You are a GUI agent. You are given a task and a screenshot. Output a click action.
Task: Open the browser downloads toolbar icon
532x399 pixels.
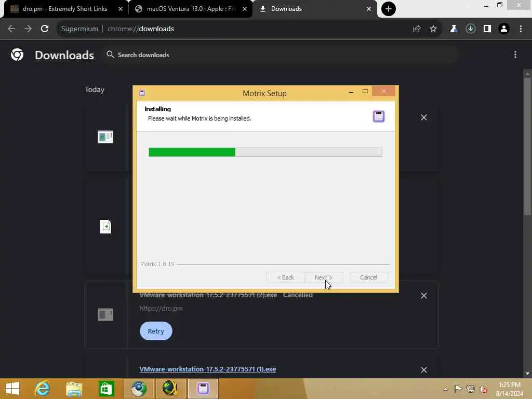[x=470, y=29]
